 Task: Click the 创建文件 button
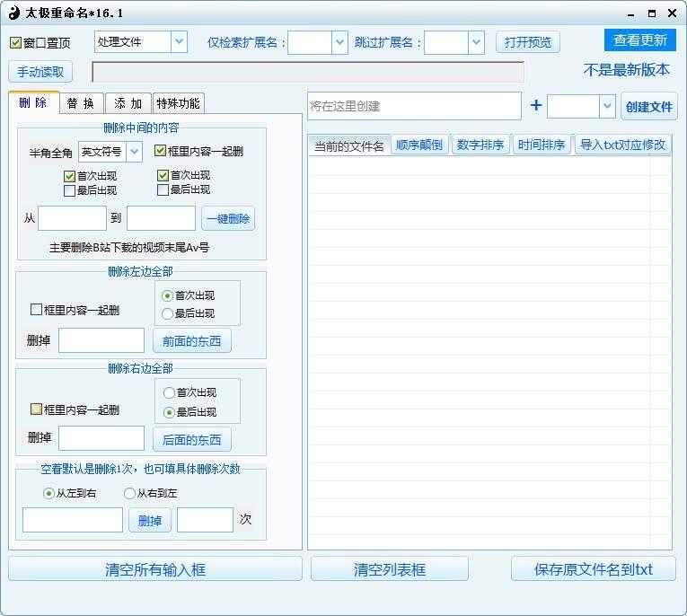(x=649, y=107)
